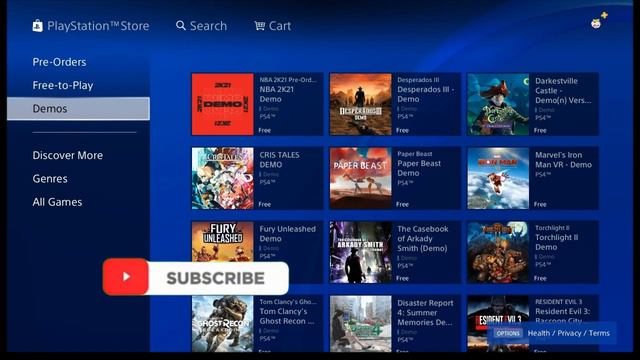Click the Free price on Torchlight II Demo
Screen dimensions: 640x360
540,278
